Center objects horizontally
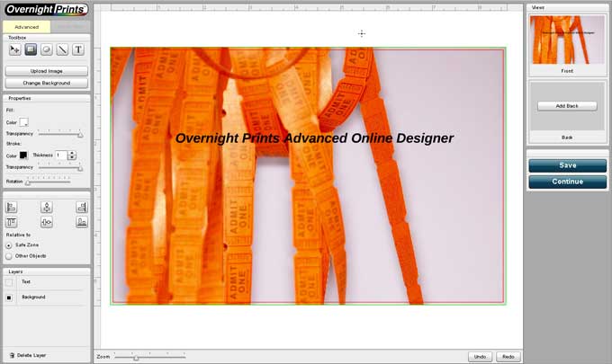The image size is (612, 364). point(47,207)
